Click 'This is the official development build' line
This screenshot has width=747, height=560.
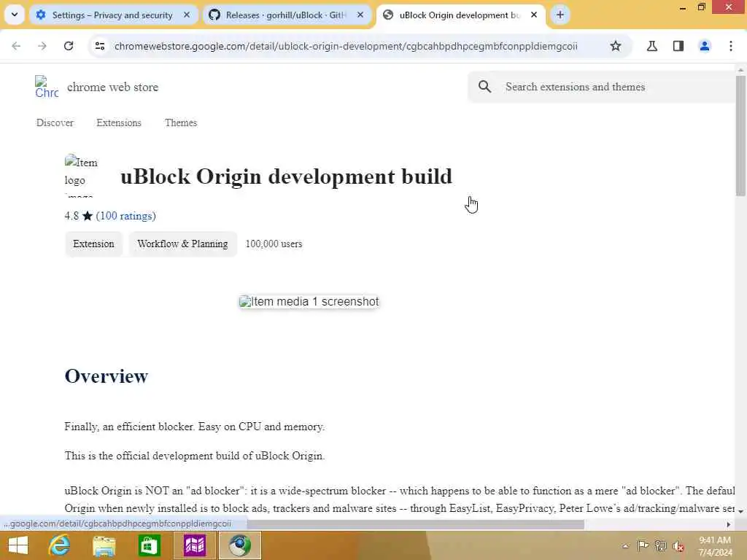194,456
